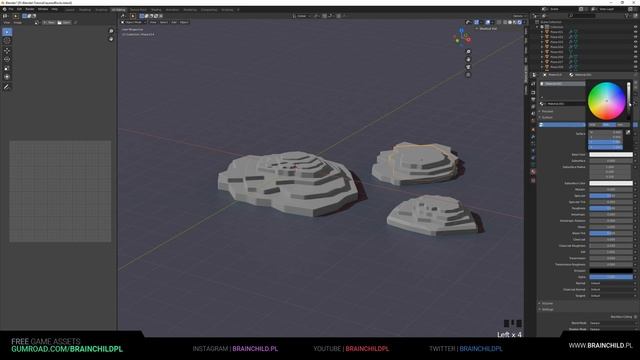This screenshot has height=360, width=640.
Task: Switch to rendered viewport shading icon
Action: click(x=519, y=22)
